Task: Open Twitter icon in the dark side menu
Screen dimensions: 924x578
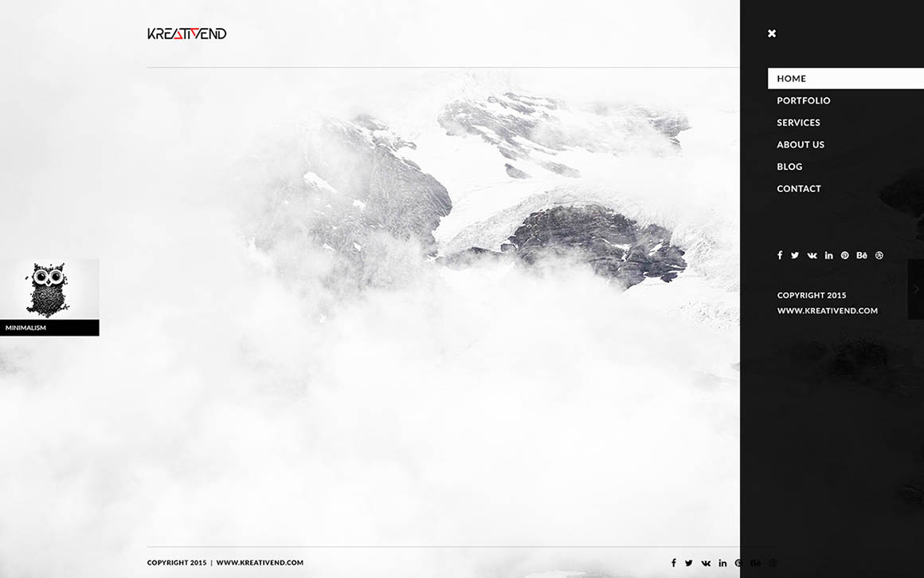Action: click(795, 255)
